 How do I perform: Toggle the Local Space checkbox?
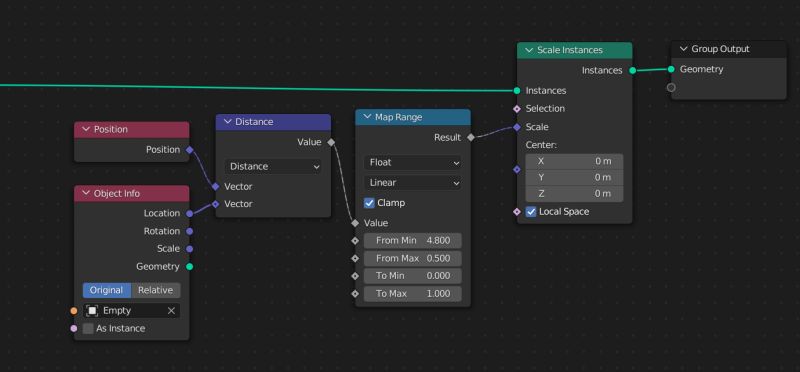(531, 212)
